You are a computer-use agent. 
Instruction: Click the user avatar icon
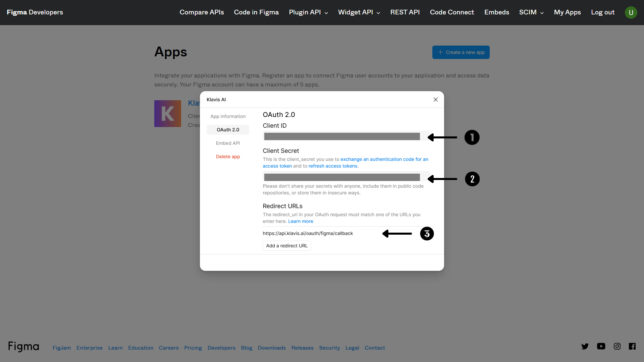point(631,12)
